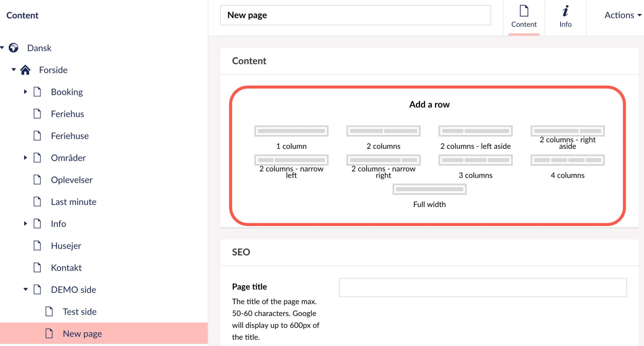
Task: Open the Test side page
Action: (80, 312)
